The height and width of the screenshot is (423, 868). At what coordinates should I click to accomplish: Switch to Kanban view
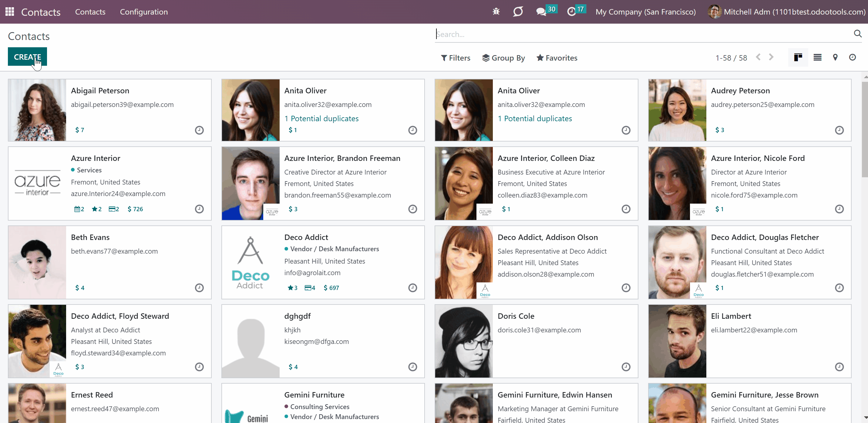point(798,57)
